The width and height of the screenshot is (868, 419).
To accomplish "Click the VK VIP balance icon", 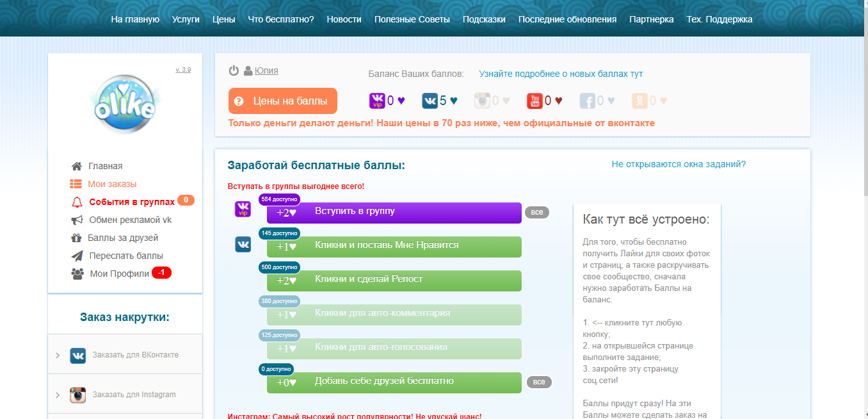I will click(x=377, y=101).
